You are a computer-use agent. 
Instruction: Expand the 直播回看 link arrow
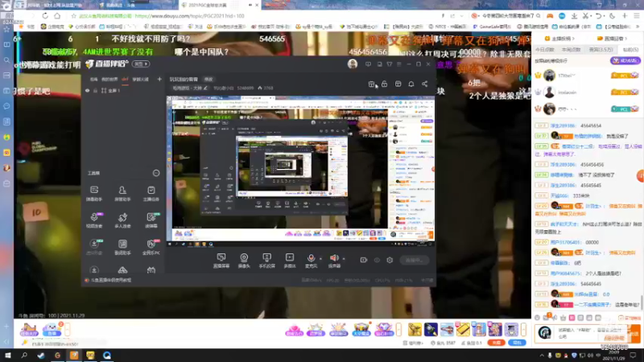625,39
